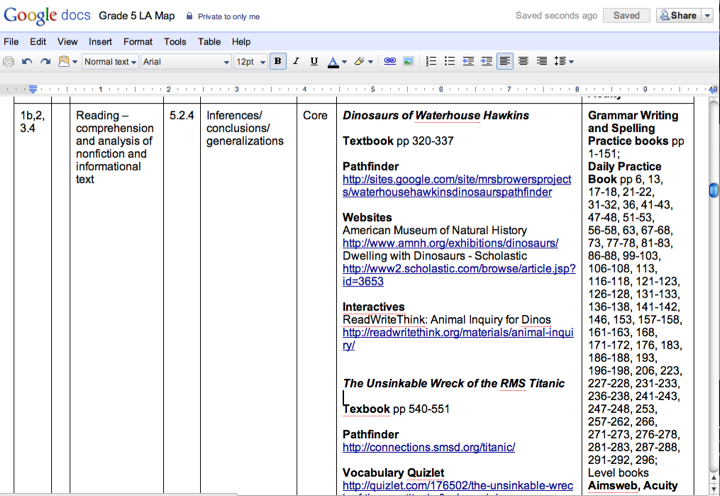Click 'Aimsweb, Acuity' text
This screenshot has height=496, width=720.
(633, 486)
